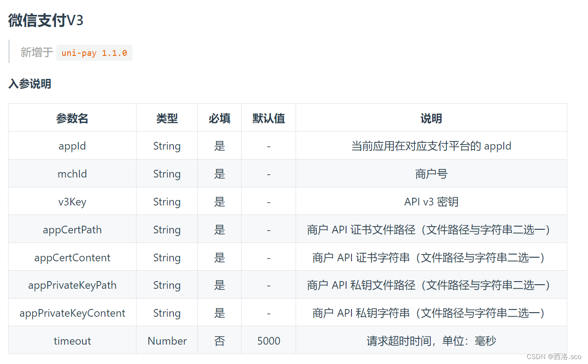
Task: Click the 商户 API 私钥文件路径 description
Action: point(431,285)
